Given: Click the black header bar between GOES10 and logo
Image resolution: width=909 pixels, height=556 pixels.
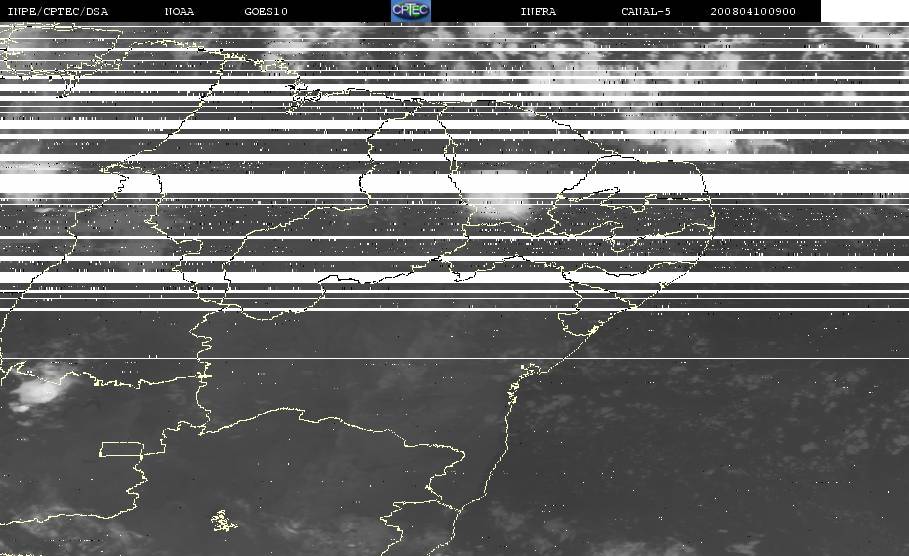Looking at the screenshot, I should pos(339,11).
